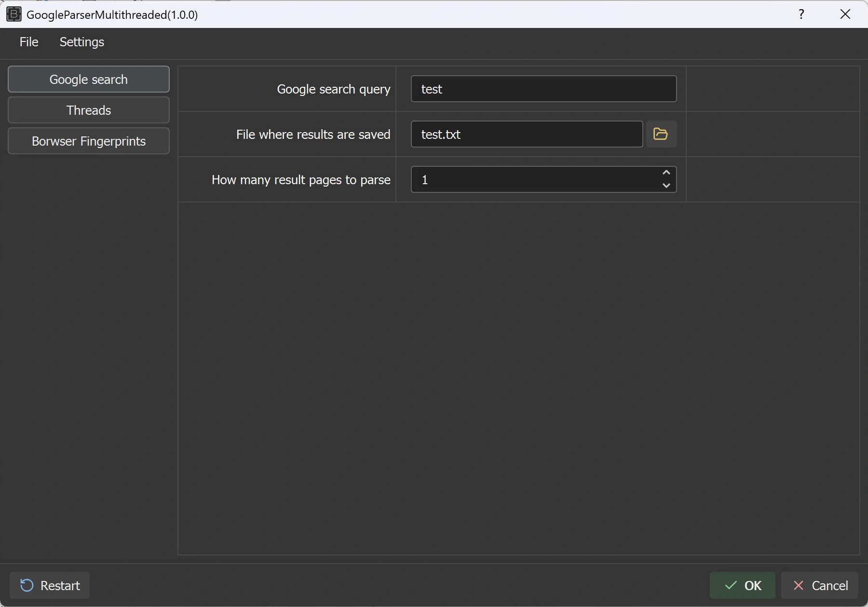868x607 pixels.
Task: Open the help question mark button
Action: tap(801, 14)
